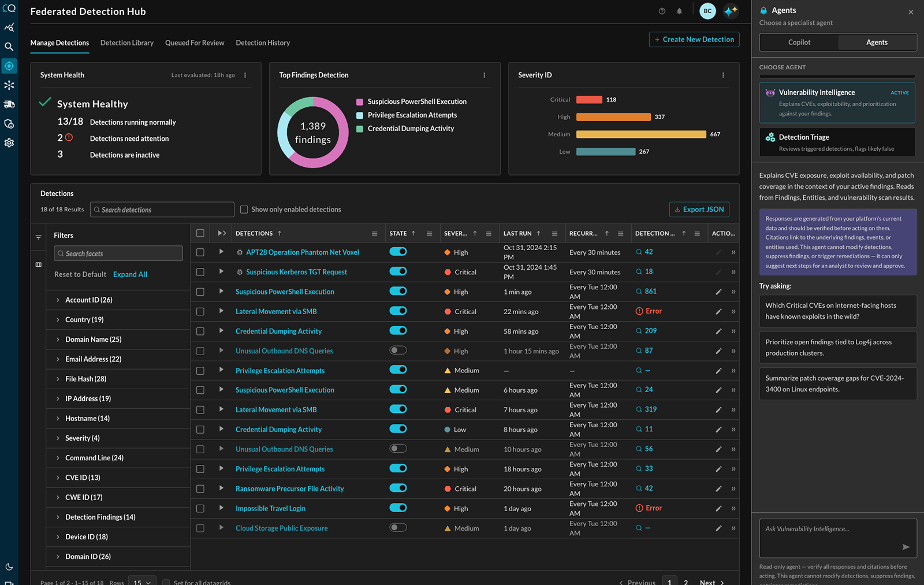Select the Agents tab in panel
This screenshot has height=585, width=924.
877,42
